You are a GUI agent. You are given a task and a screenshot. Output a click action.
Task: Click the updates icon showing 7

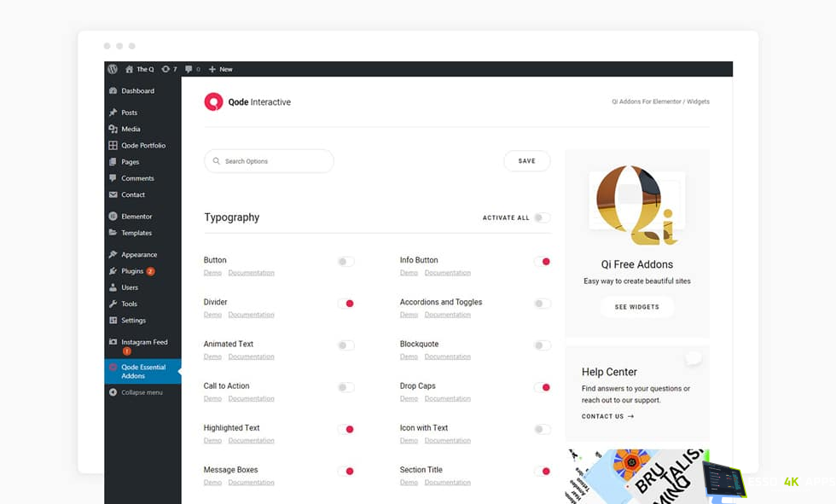point(165,69)
